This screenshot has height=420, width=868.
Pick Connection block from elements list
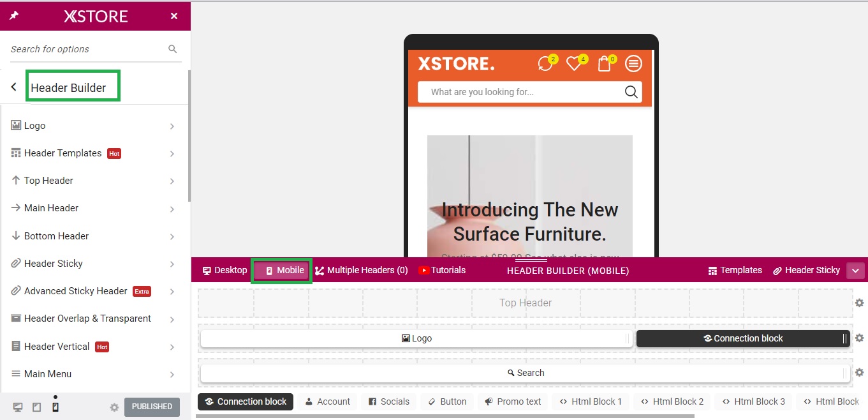click(246, 401)
